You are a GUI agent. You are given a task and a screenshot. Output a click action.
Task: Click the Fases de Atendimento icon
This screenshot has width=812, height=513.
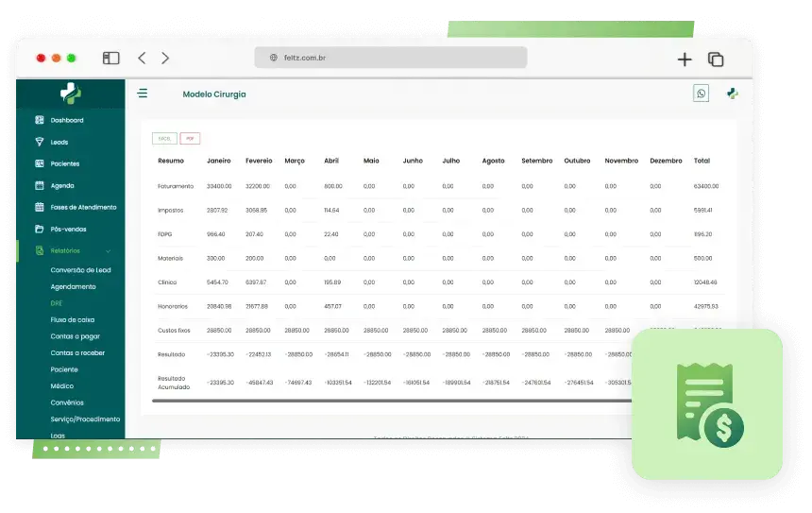(40, 207)
